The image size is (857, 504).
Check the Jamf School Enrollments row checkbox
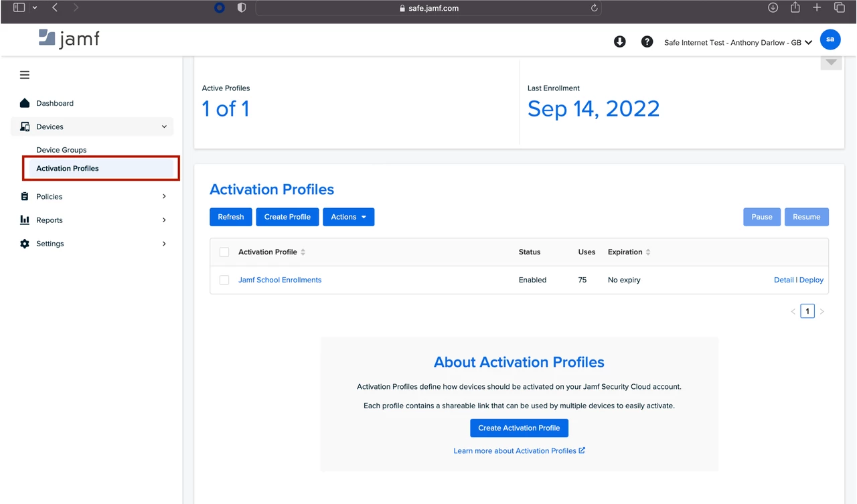224,280
